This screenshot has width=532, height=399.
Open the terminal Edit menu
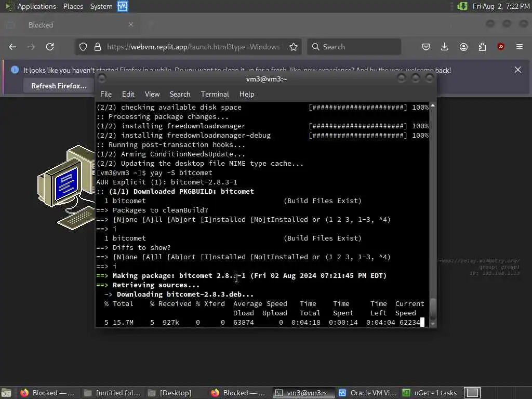(128, 95)
